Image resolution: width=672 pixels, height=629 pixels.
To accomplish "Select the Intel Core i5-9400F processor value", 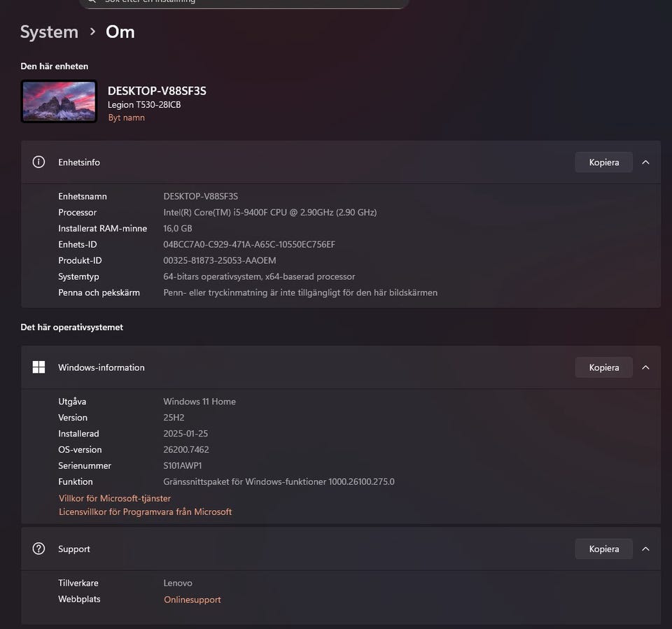I will [x=270, y=212].
